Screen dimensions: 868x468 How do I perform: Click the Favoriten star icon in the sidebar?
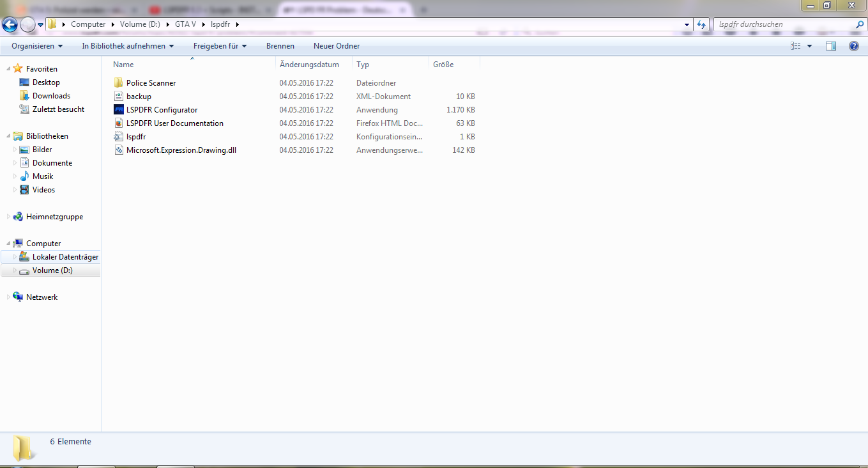click(18, 68)
